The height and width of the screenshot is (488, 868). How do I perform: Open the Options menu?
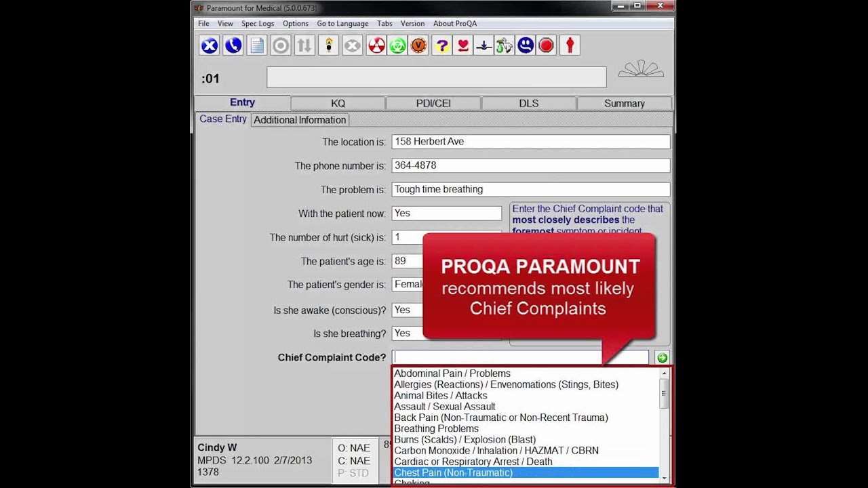[296, 24]
